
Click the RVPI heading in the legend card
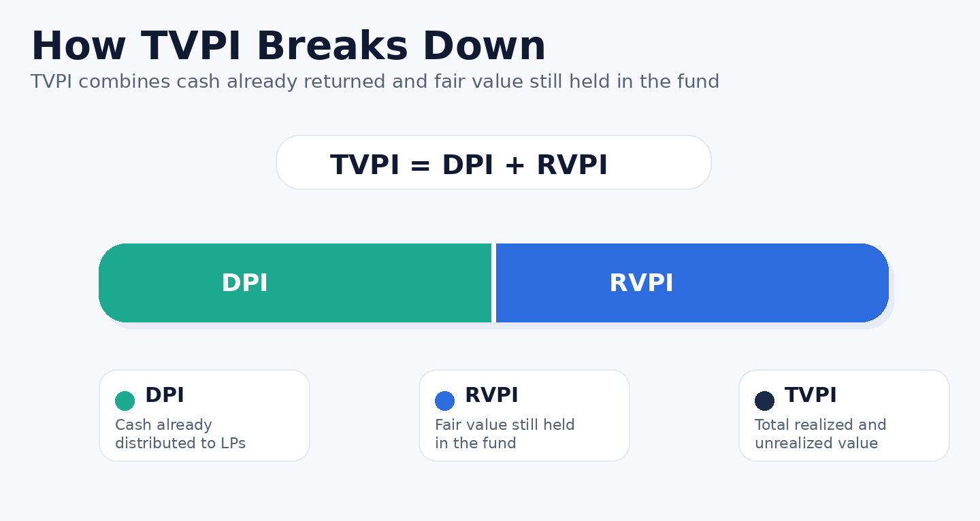491,395
